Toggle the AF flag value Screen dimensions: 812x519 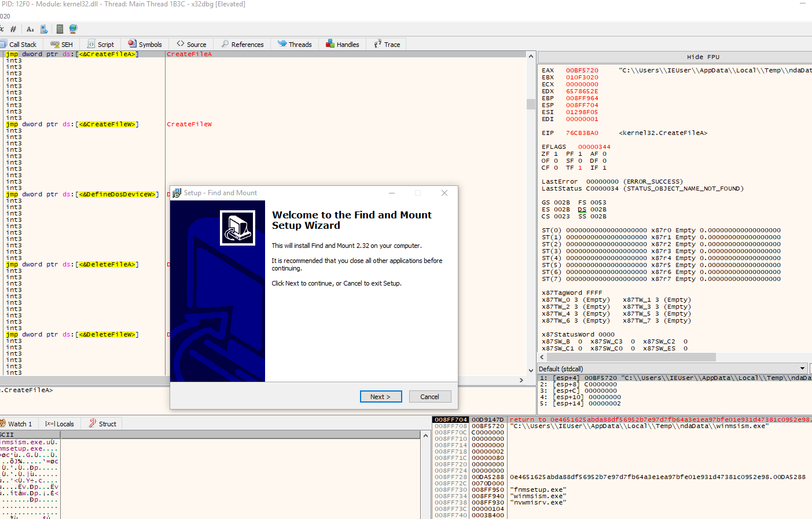(604, 154)
